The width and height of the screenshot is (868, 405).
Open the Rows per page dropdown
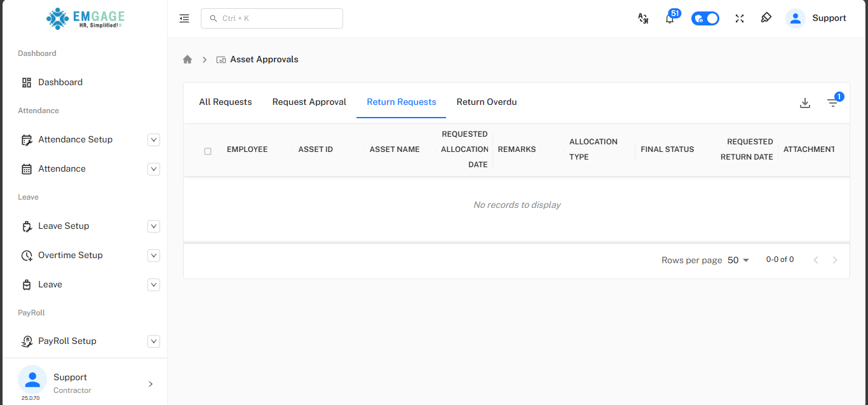click(x=738, y=260)
